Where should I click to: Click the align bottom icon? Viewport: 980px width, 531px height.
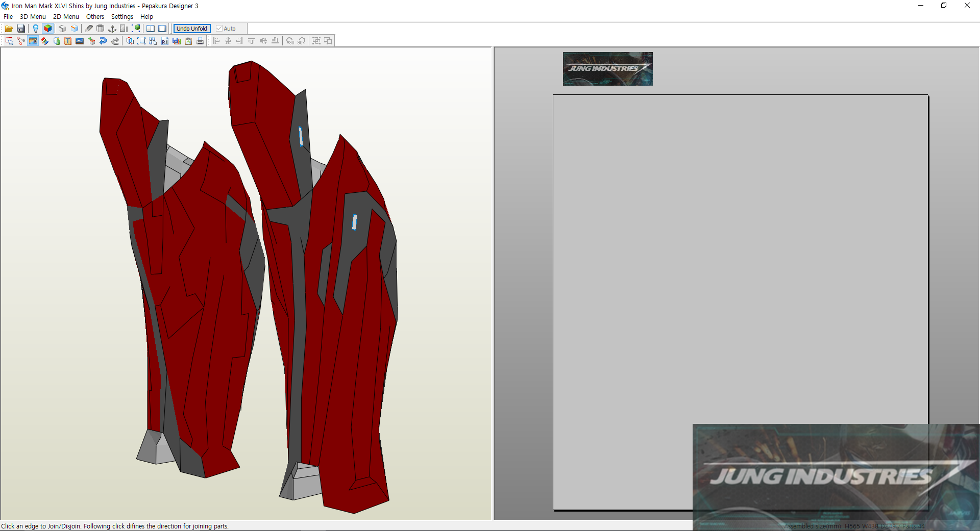pos(275,41)
